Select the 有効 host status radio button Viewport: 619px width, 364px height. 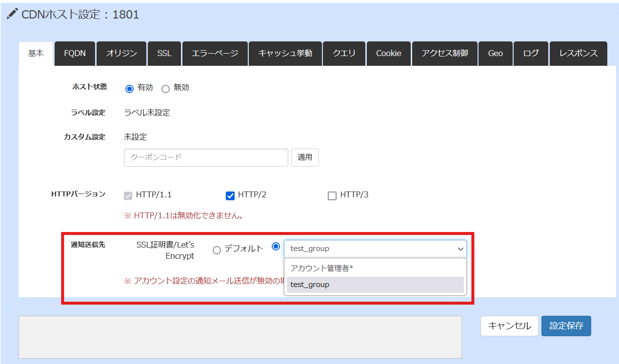[x=129, y=89]
